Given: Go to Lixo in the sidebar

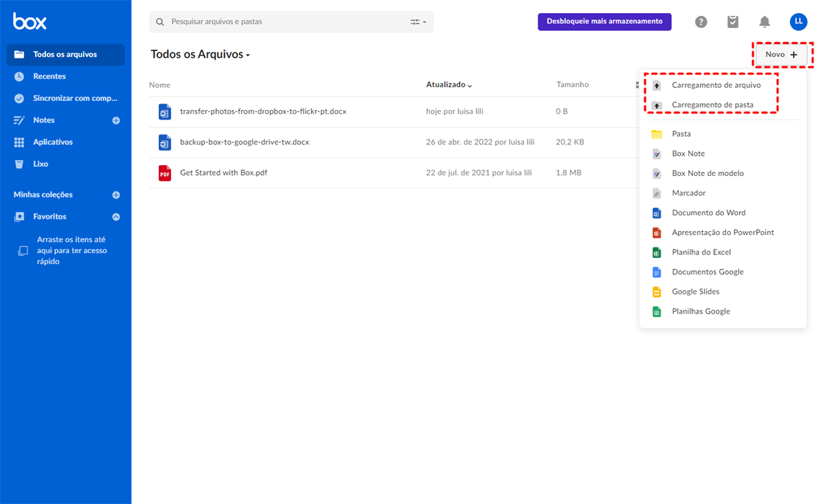Looking at the screenshot, I should pyautogui.click(x=41, y=164).
